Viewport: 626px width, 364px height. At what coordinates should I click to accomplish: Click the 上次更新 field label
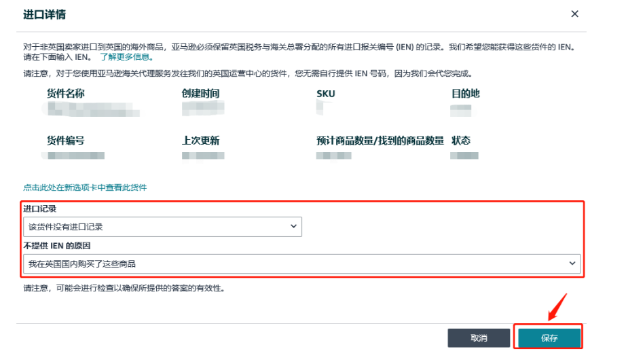(x=200, y=141)
